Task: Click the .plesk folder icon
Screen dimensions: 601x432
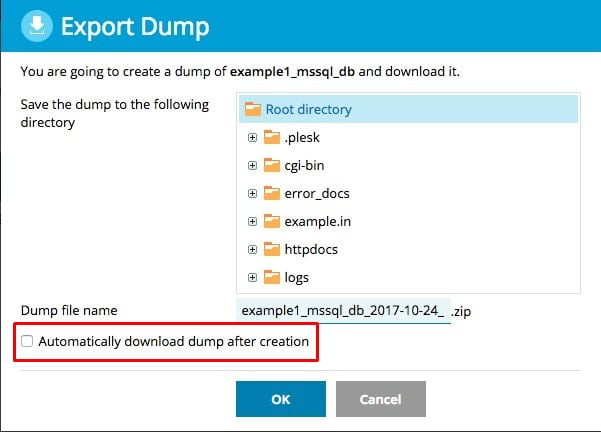Action: pos(272,137)
